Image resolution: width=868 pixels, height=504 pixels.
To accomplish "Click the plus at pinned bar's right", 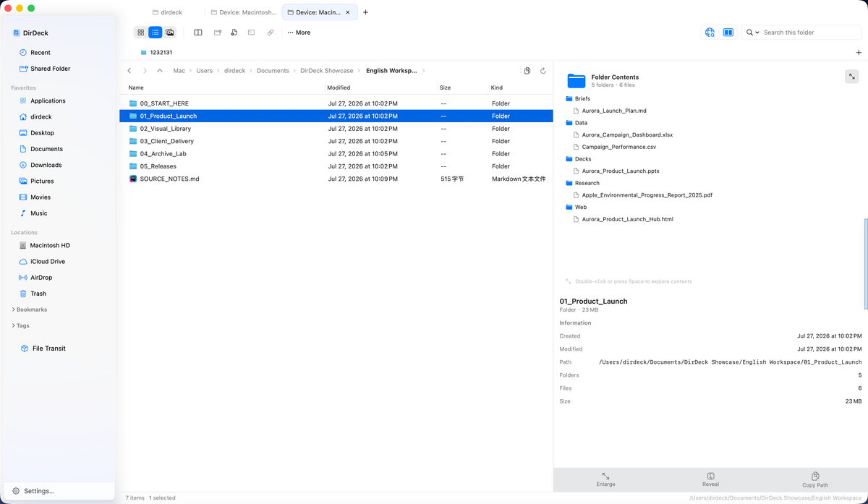I will click(x=859, y=53).
